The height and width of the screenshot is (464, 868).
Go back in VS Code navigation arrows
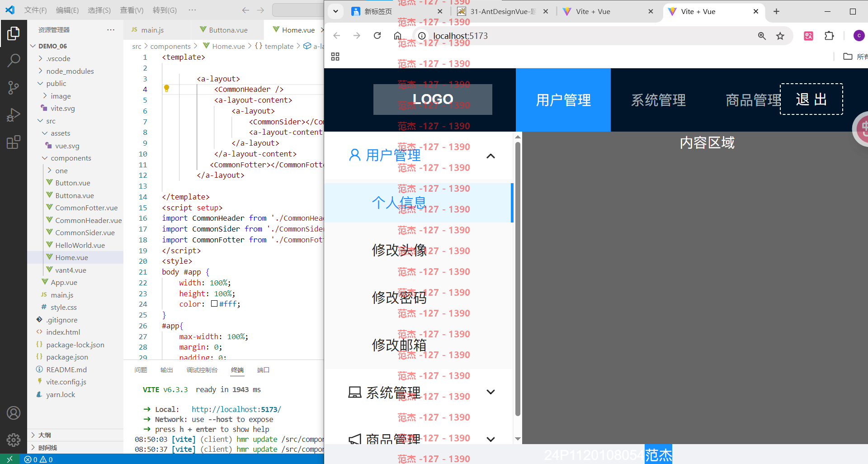tap(245, 10)
